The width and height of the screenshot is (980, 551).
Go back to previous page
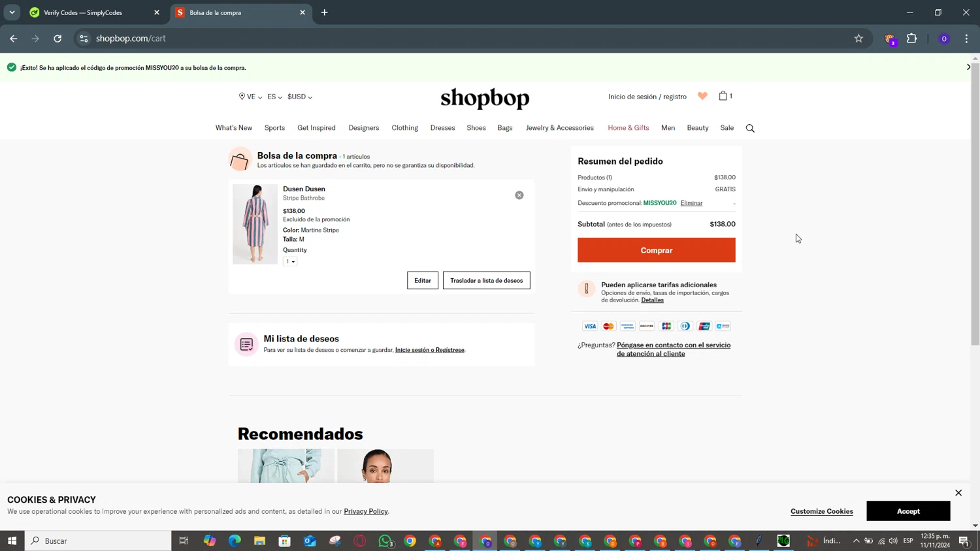click(14, 39)
